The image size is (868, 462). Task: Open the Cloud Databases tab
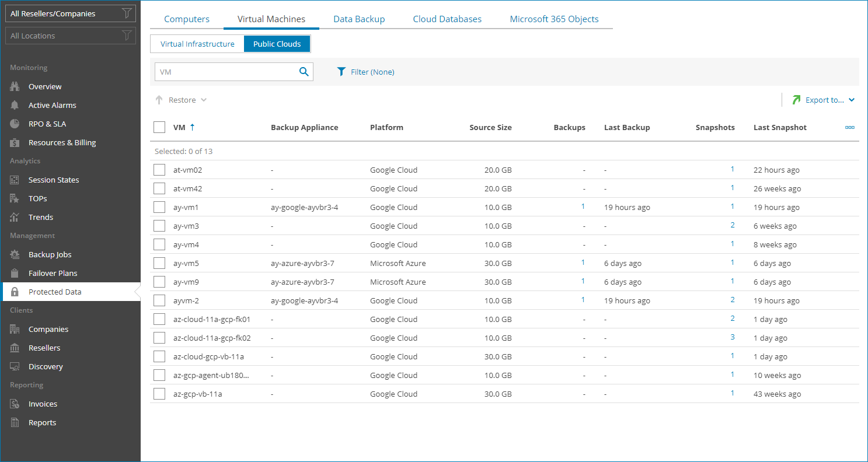[x=447, y=19]
